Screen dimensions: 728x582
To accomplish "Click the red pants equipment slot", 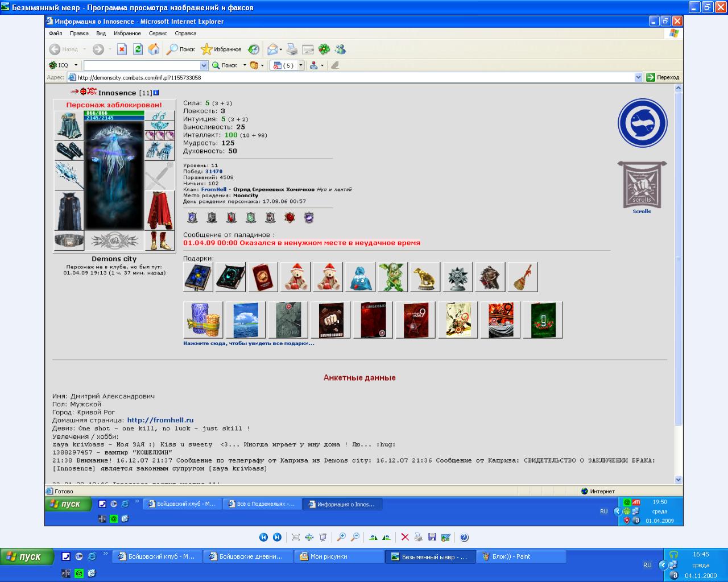I will (x=159, y=210).
